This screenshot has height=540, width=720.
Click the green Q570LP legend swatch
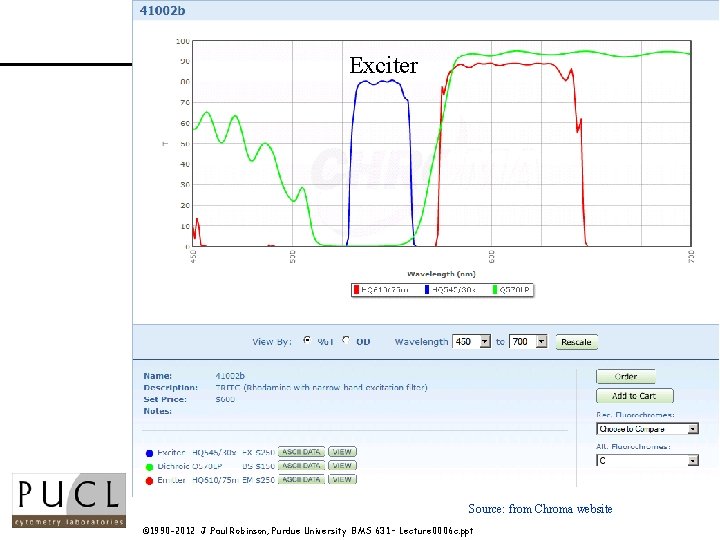coord(495,290)
